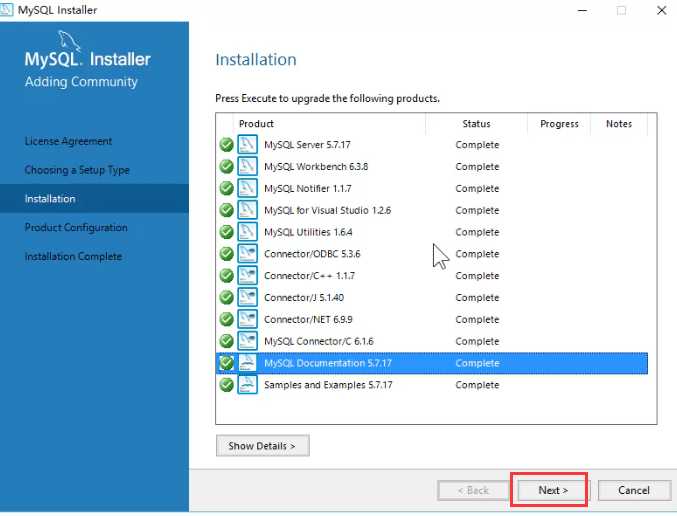This screenshot has height=516, width=677.
Task: Click the MySQL for Visual Studio product icon
Action: point(247,210)
